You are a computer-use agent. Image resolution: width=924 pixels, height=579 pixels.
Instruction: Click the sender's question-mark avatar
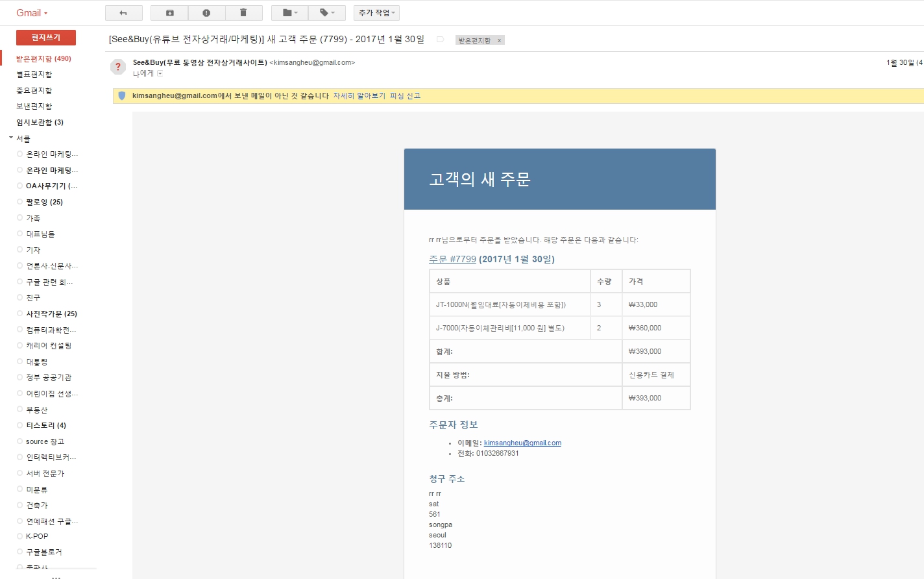pyautogui.click(x=118, y=67)
